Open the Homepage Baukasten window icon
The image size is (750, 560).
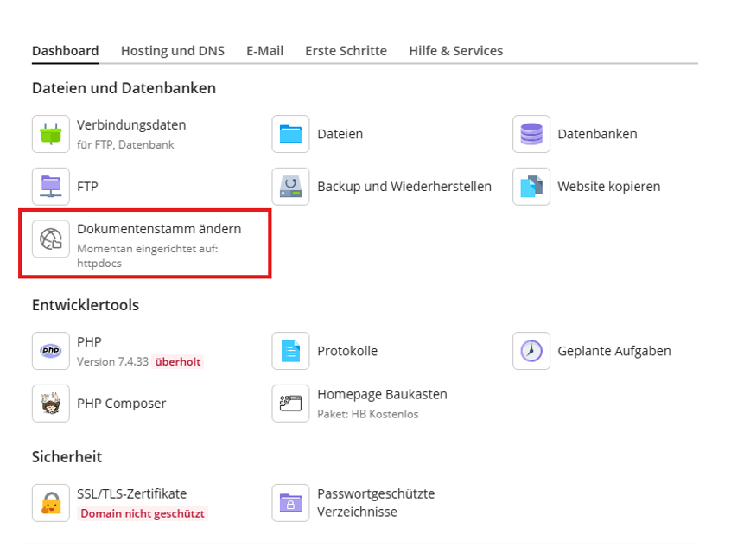[x=291, y=404]
